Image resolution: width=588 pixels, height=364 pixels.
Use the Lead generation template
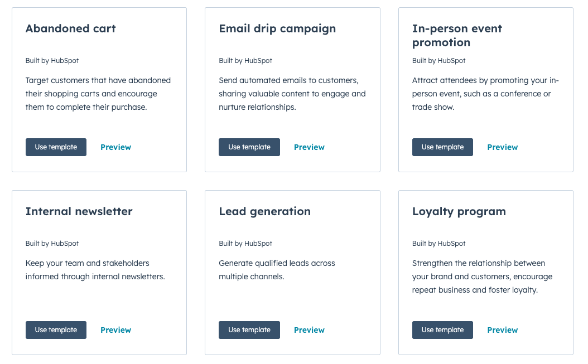249,330
